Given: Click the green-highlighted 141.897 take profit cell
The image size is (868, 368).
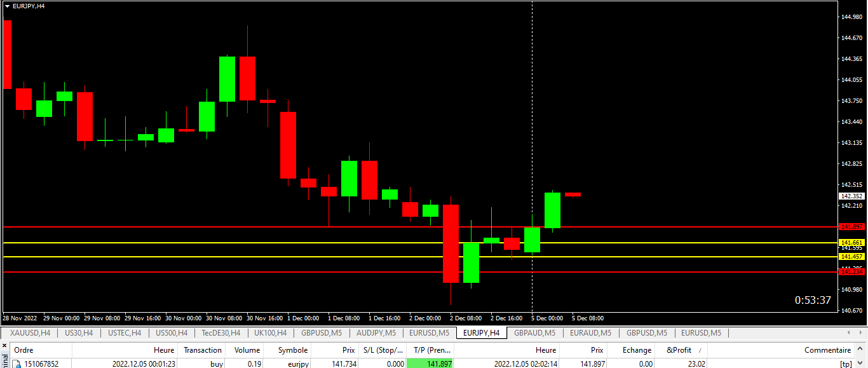Looking at the screenshot, I should (430, 364).
